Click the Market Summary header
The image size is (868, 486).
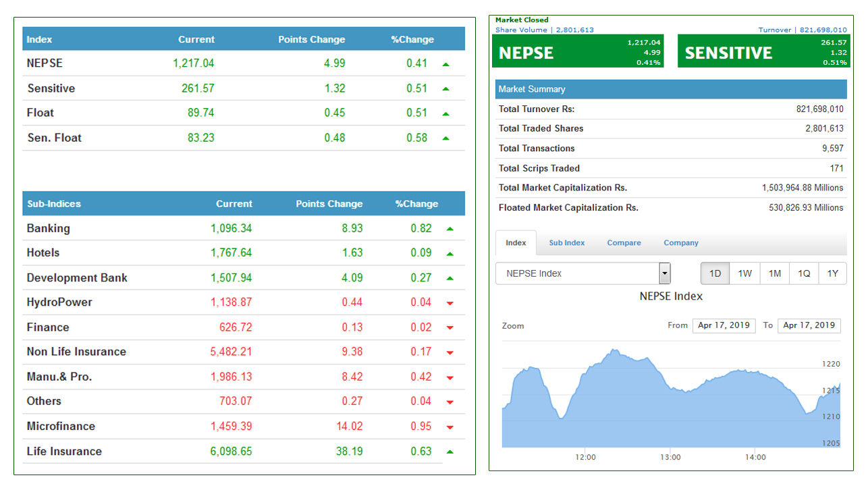[x=671, y=89]
